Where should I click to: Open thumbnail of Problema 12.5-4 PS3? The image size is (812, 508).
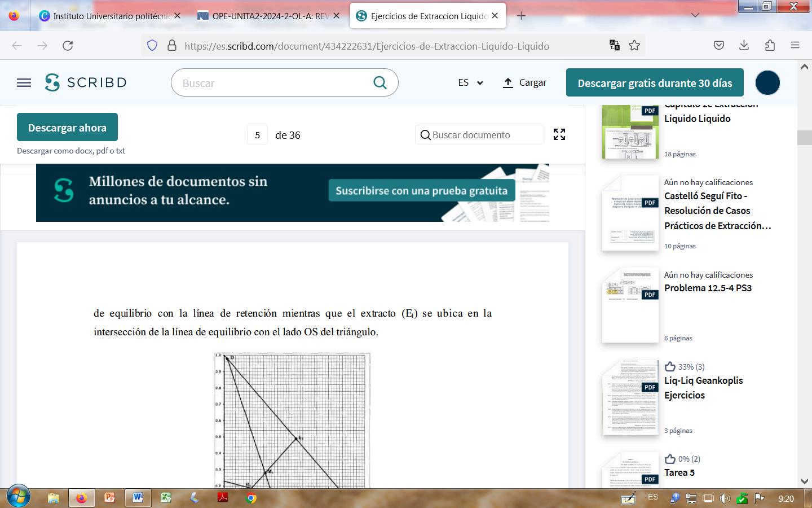pyautogui.click(x=630, y=305)
